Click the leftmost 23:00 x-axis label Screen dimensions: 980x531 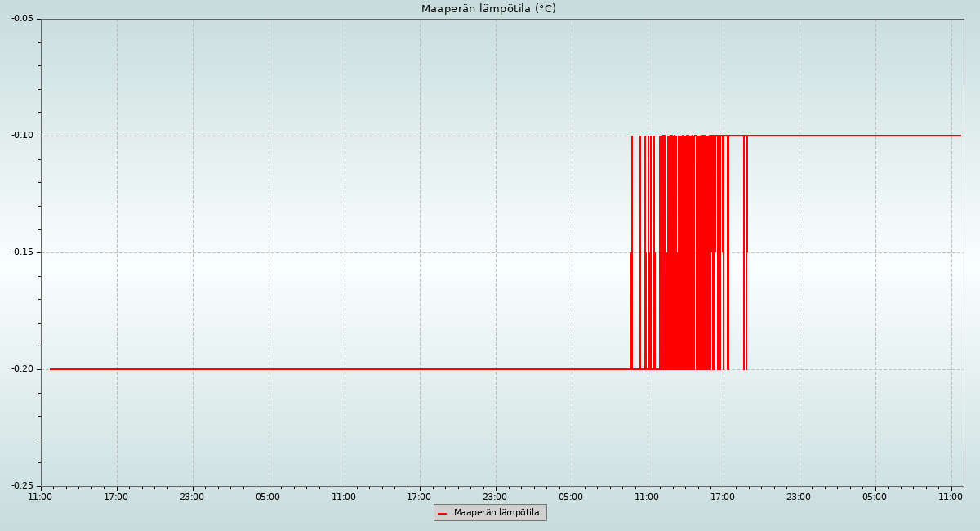point(192,497)
